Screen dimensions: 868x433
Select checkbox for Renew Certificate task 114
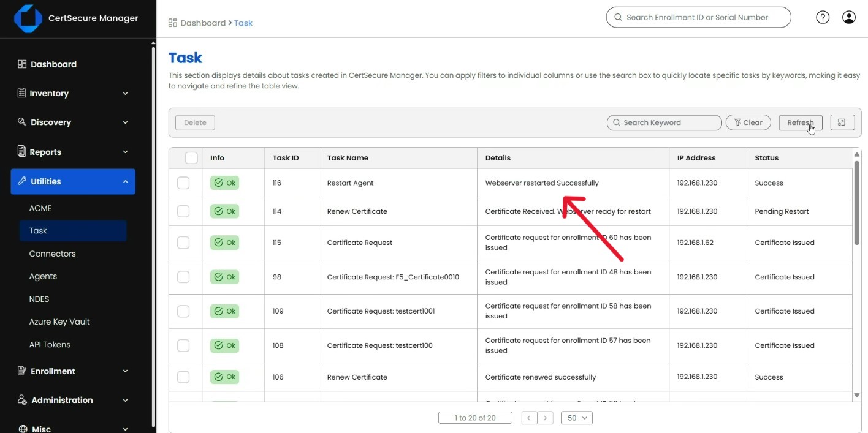tap(183, 211)
